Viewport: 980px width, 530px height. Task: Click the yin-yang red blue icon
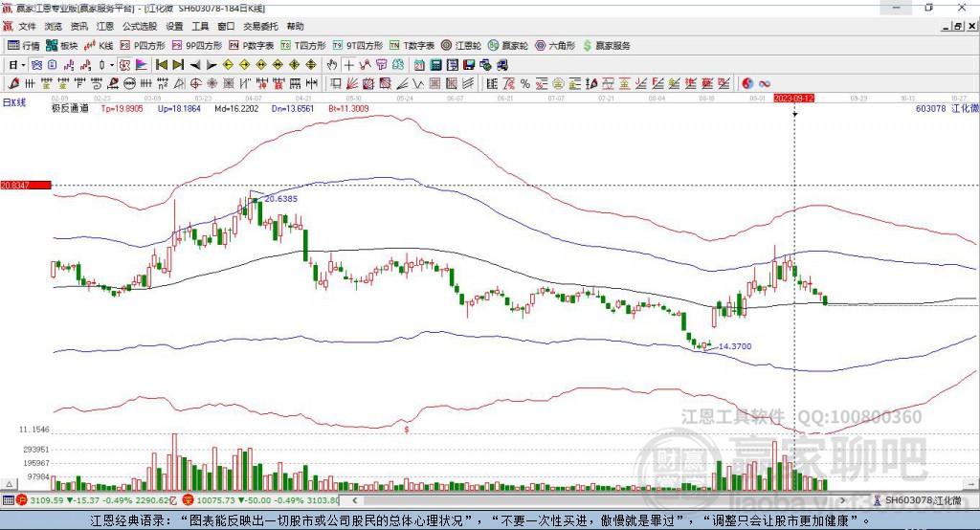click(x=747, y=84)
